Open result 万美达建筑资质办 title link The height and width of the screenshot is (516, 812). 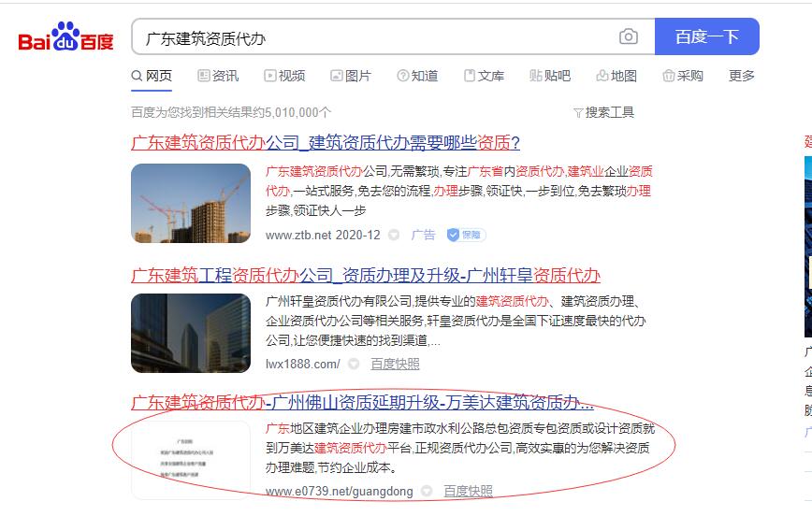click(x=363, y=402)
